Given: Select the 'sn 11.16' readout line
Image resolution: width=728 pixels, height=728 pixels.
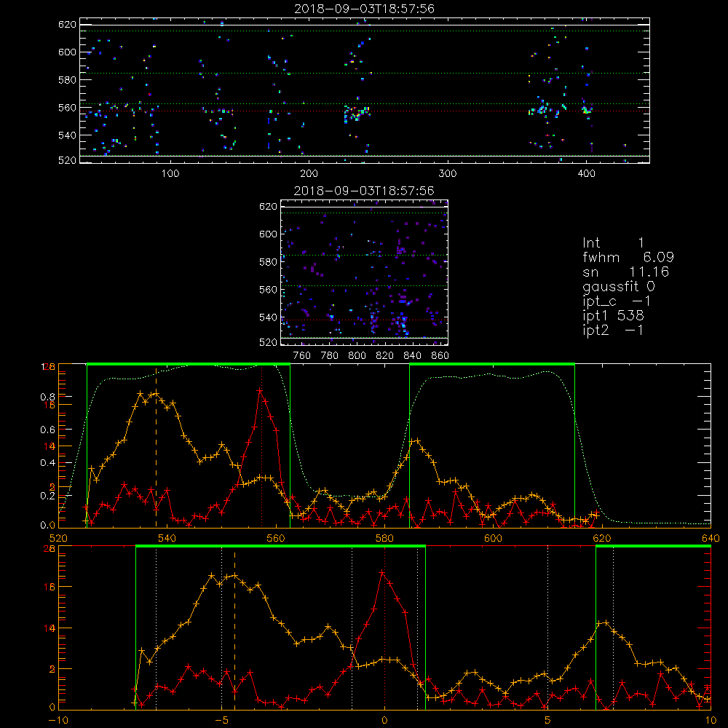Looking at the screenshot, I should [625, 272].
